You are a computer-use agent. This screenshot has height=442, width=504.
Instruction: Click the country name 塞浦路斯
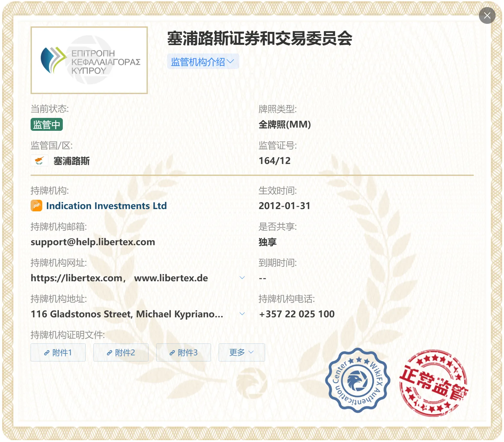[71, 161]
